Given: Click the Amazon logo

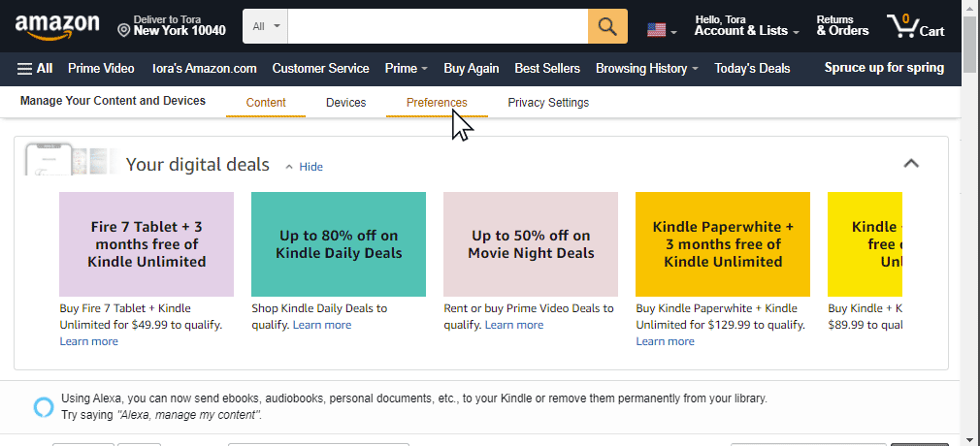Looking at the screenshot, I should pos(56,26).
